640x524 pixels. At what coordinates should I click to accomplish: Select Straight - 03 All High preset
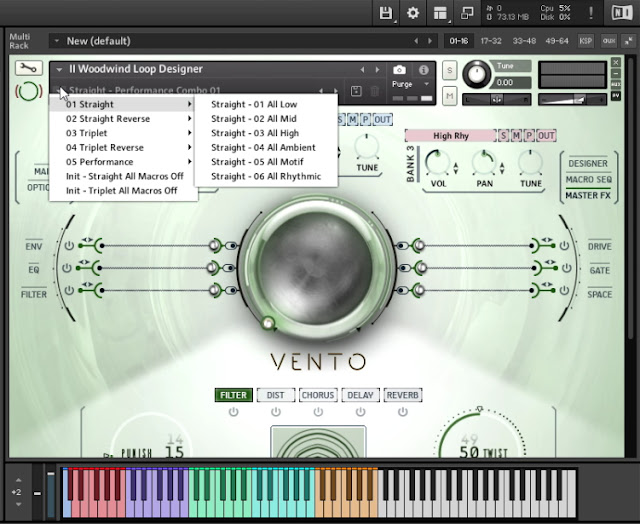[x=255, y=133]
